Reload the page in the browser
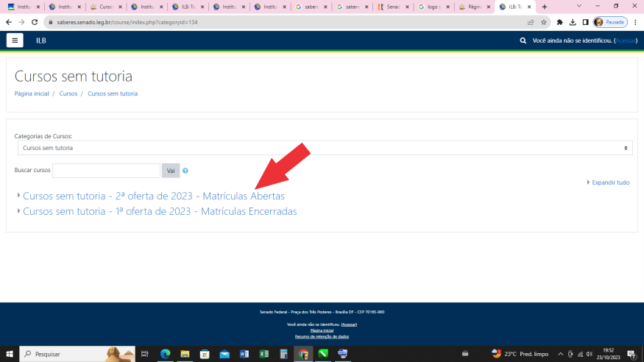644x362 pixels. [x=34, y=22]
